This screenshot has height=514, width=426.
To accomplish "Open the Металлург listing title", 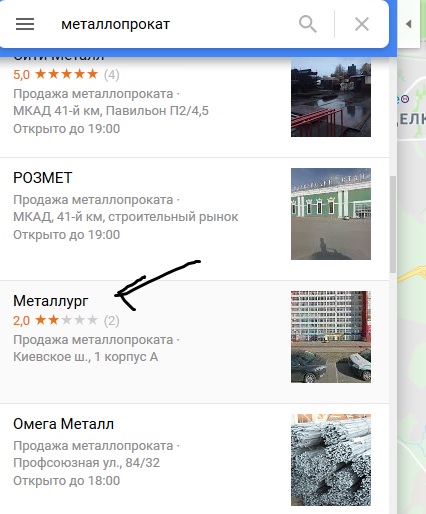I will click(x=51, y=301).
